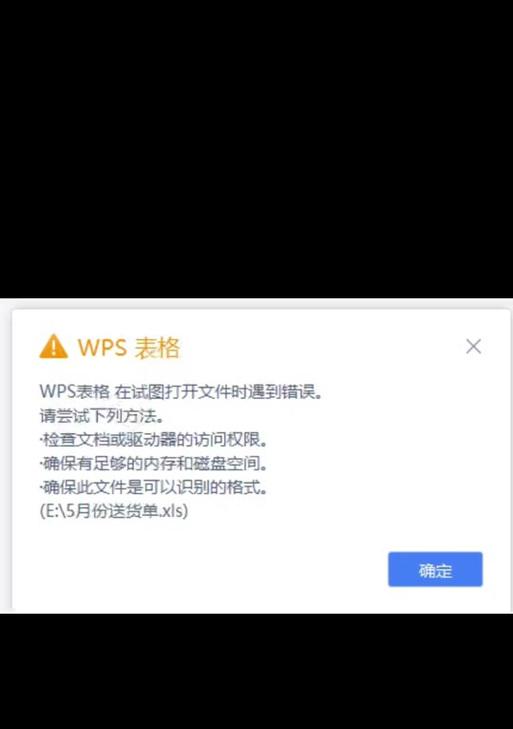Click the orange "WPS" word in the title
This screenshot has height=729, width=513.
102,347
